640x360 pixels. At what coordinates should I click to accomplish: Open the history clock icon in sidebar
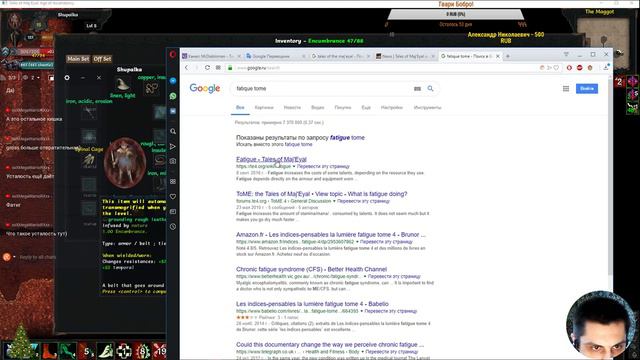pyautogui.click(x=173, y=227)
